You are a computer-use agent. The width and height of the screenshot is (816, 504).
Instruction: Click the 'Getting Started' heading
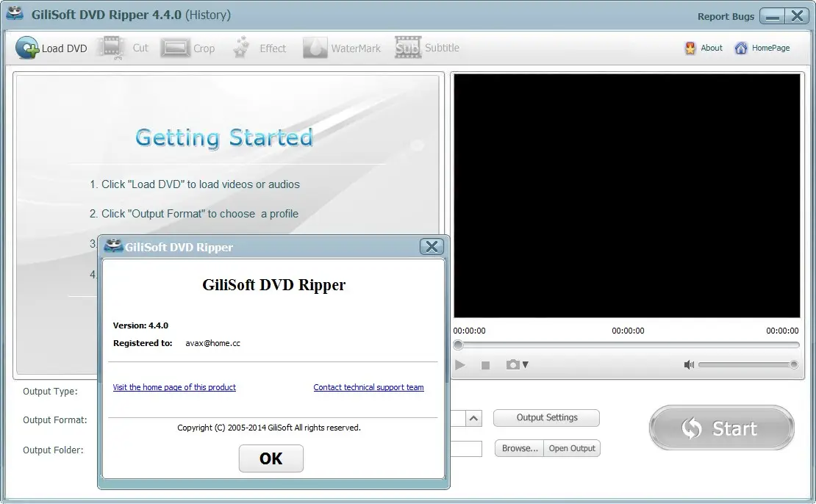224,138
